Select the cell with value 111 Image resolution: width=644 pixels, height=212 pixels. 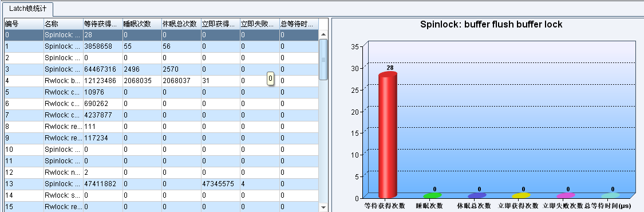click(102, 127)
